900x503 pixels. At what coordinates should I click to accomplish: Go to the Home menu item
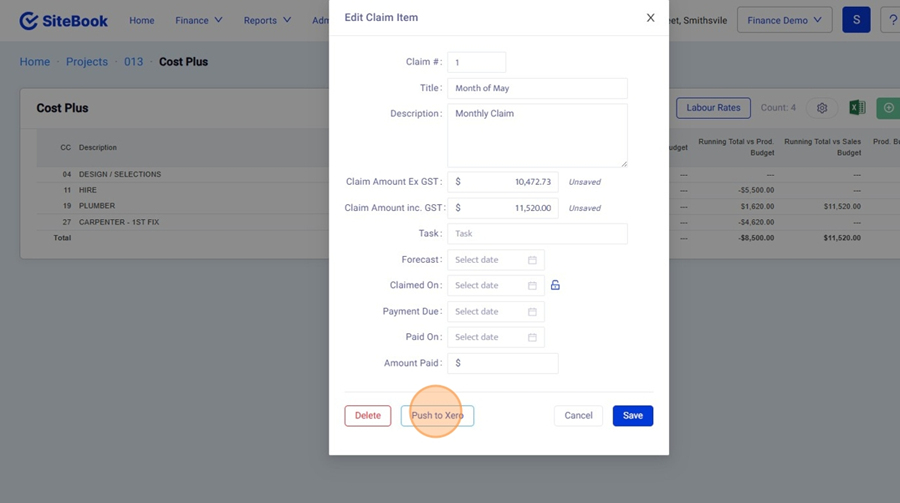pos(142,20)
